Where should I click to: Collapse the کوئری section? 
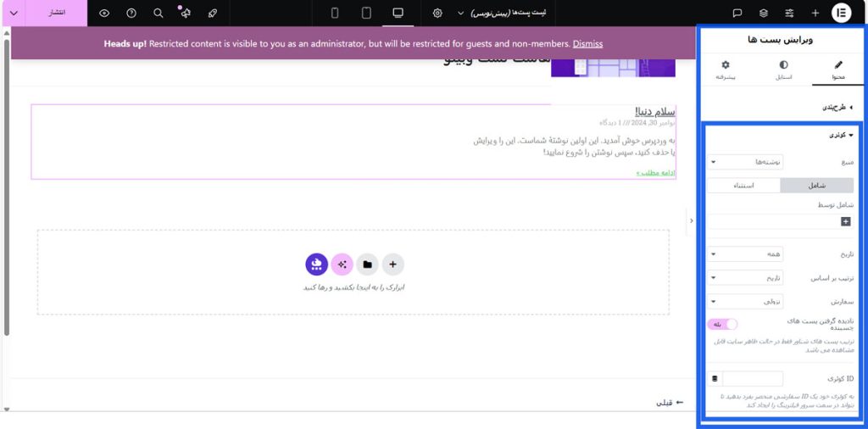841,135
